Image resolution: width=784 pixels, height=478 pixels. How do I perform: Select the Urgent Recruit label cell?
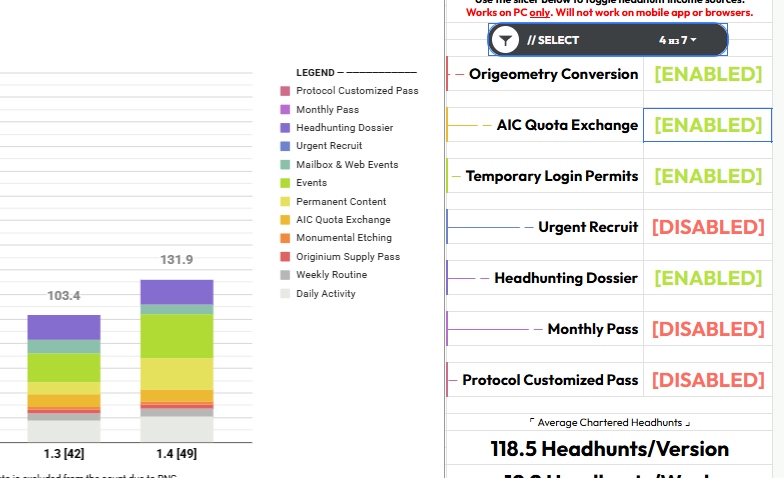[544, 227]
